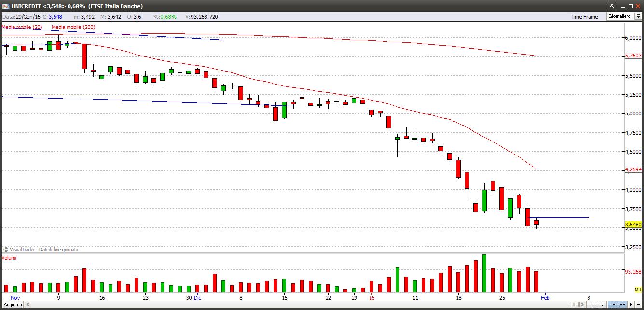
Task: Click the Data:29/Gen/16 field
Action: click(x=21, y=17)
